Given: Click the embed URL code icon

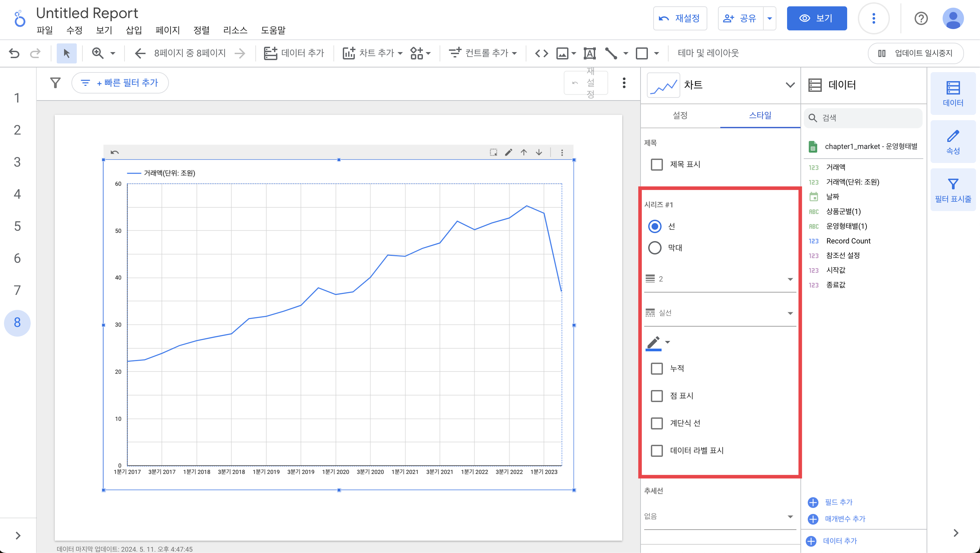Looking at the screenshot, I should pyautogui.click(x=541, y=53).
